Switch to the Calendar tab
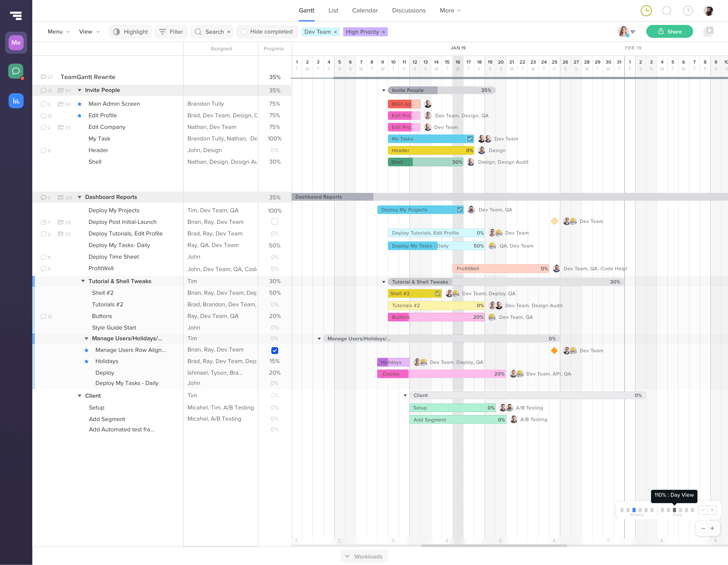The height and width of the screenshot is (565, 728). pyautogui.click(x=365, y=10)
